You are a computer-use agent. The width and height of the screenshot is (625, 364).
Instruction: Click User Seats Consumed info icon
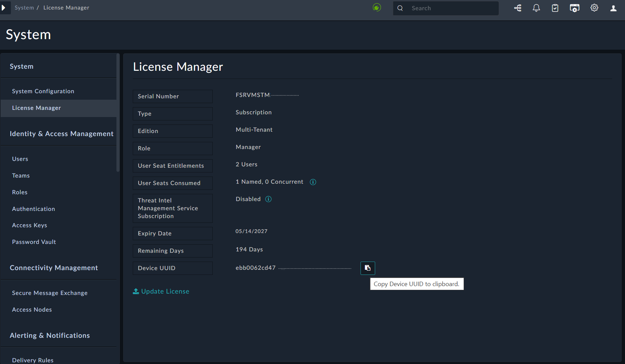point(313,182)
